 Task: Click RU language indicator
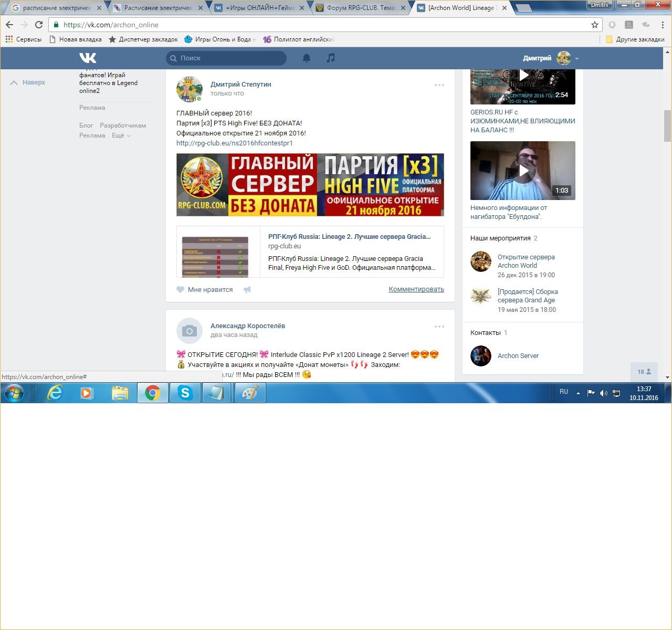click(x=564, y=392)
